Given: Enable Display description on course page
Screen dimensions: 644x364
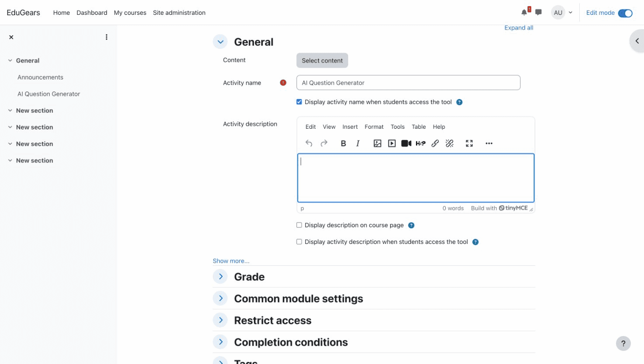Looking at the screenshot, I should tap(299, 225).
